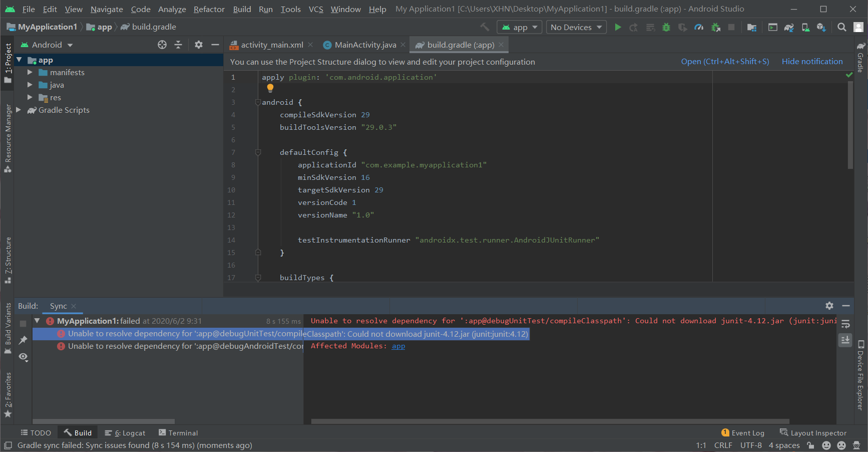This screenshot has width=868, height=452.
Task: Close the Sync build tab
Action: [74, 306]
